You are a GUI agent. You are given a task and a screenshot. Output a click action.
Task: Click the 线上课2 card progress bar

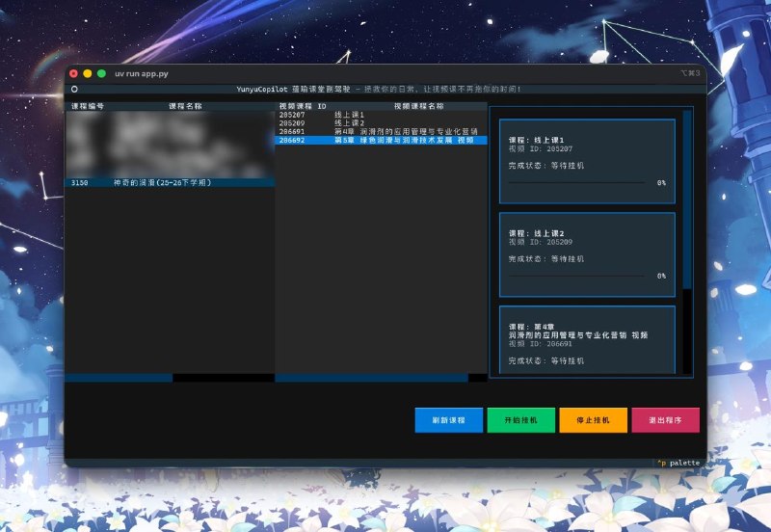[576, 276]
